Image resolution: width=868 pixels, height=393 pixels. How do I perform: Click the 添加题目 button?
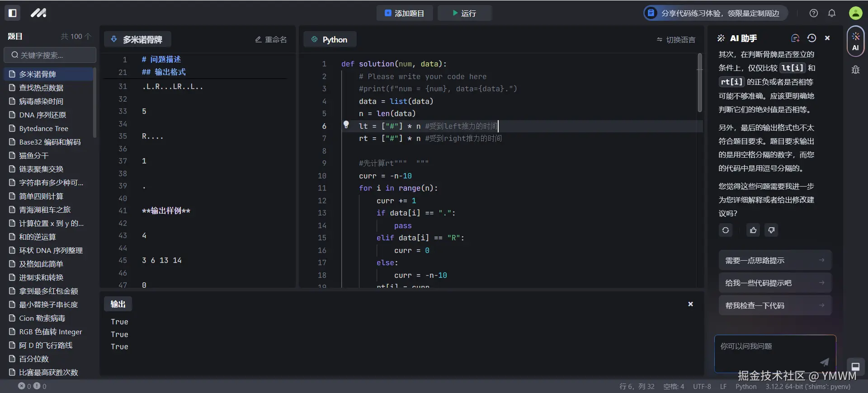pos(405,13)
